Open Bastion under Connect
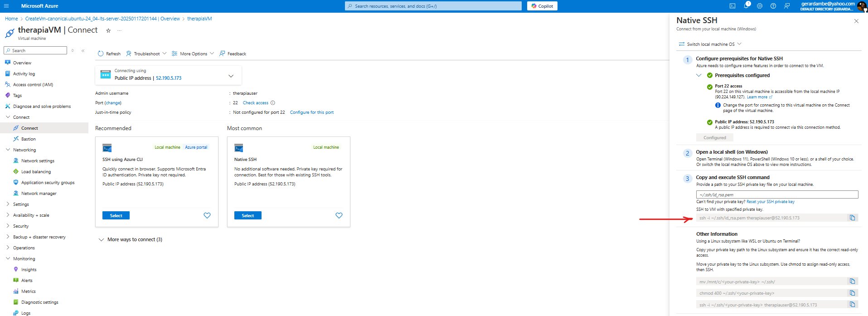 (x=28, y=139)
